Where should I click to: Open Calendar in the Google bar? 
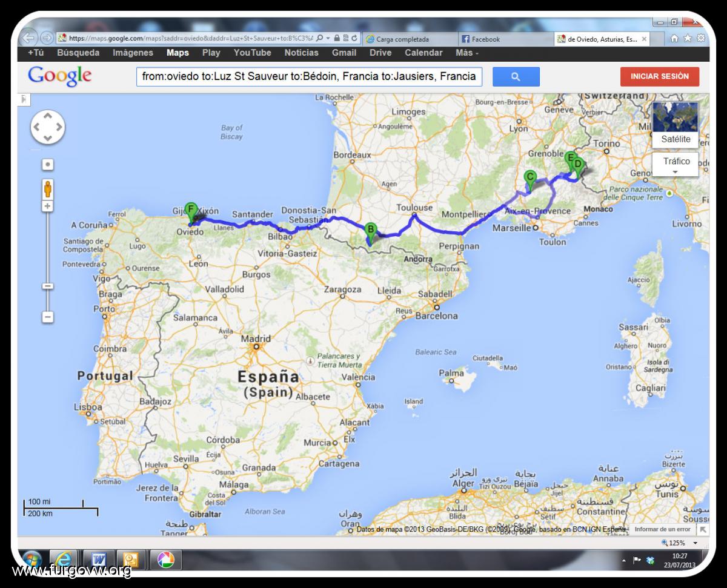[423, 53]
